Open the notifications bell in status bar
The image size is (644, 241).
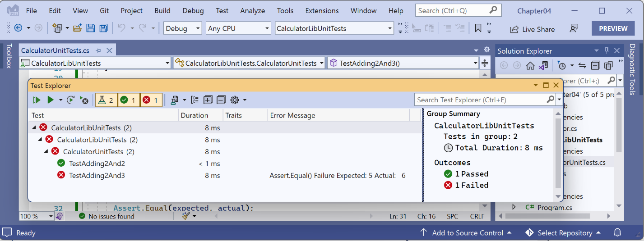pos(618,233)
